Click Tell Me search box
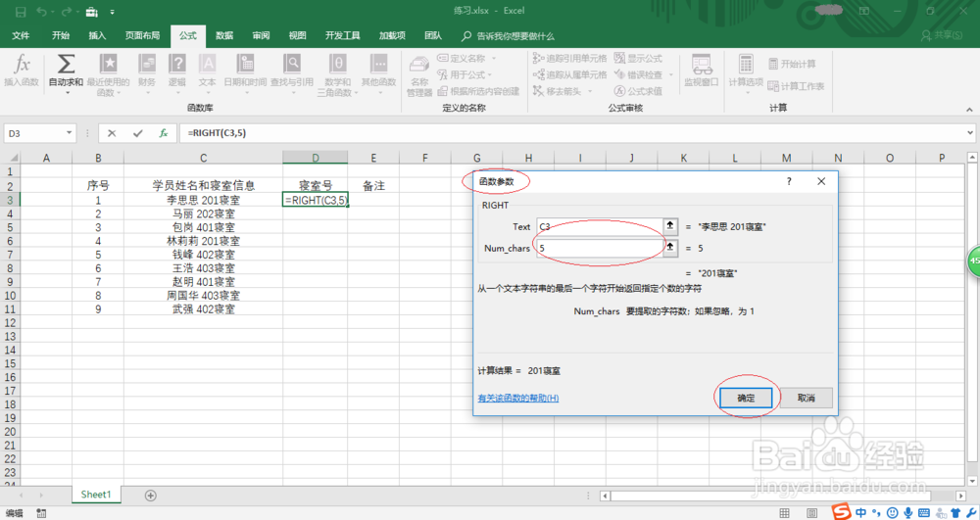The height and width of the screenshot is (520, 980). 509,36
